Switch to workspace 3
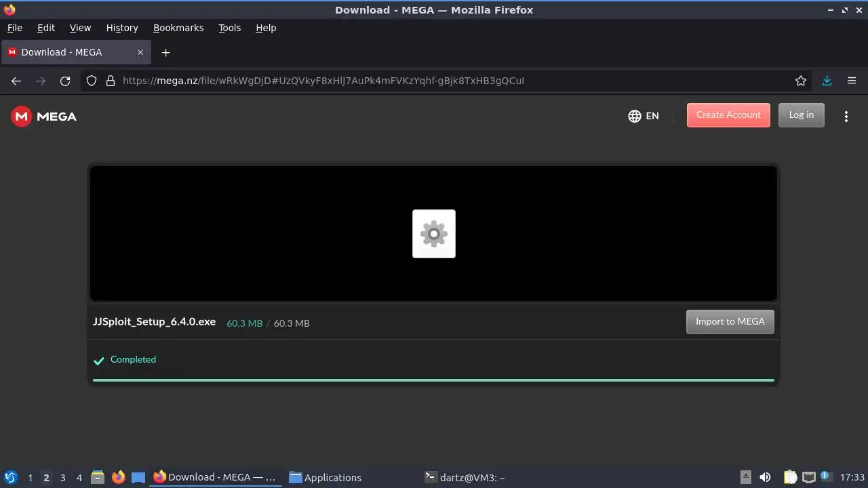 click(62, 478)
